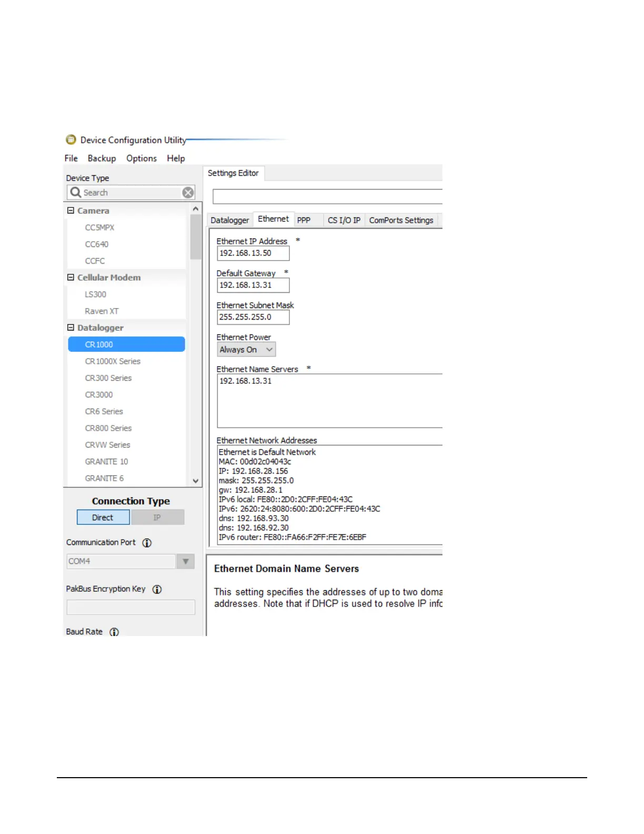Click the device list scrollbar thumb
Viewport: 644px width, 834px height.
click(196, 237)
